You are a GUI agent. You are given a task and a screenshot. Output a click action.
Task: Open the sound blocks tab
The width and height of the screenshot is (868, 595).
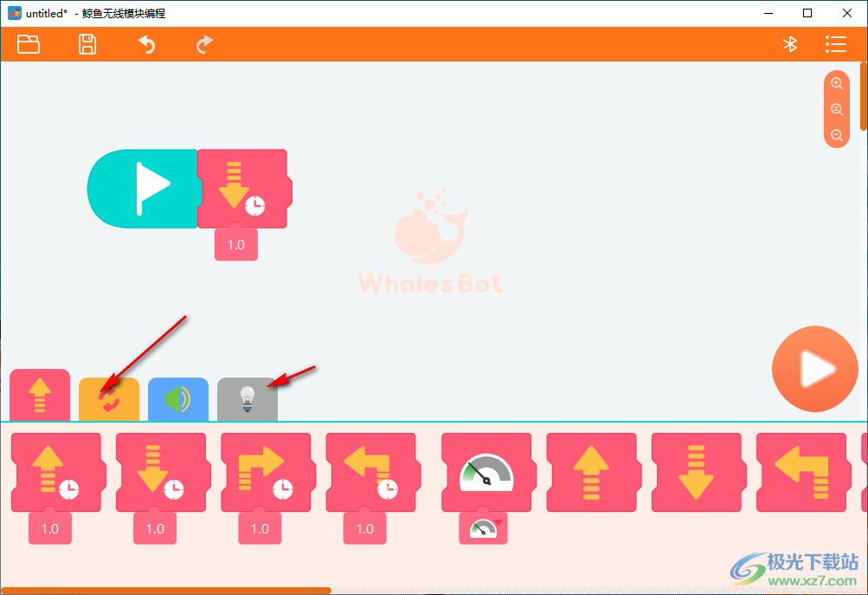click(x=177, y=399)
